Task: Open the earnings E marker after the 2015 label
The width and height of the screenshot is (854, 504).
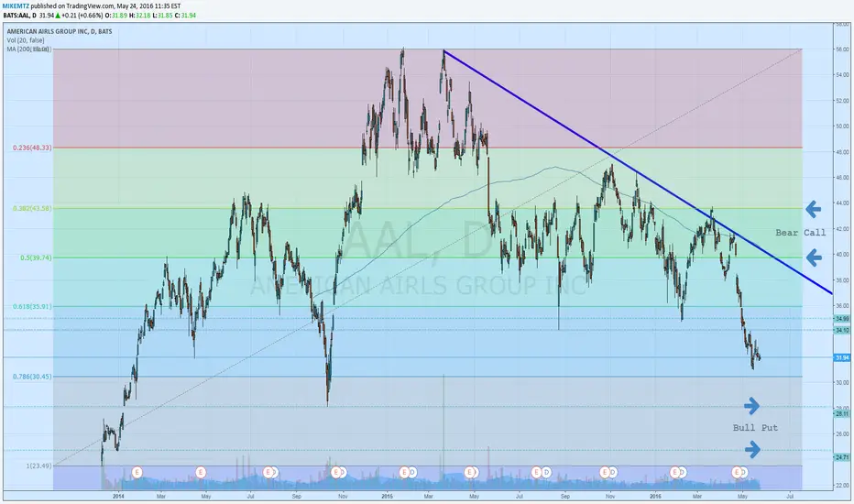Action: (404, 473)
